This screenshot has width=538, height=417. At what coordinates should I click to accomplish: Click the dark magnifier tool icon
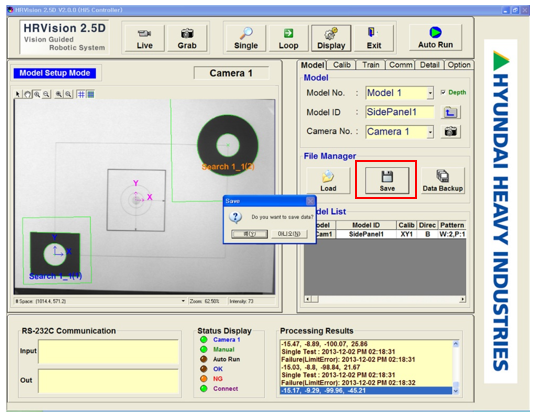[x=59, y=94]
